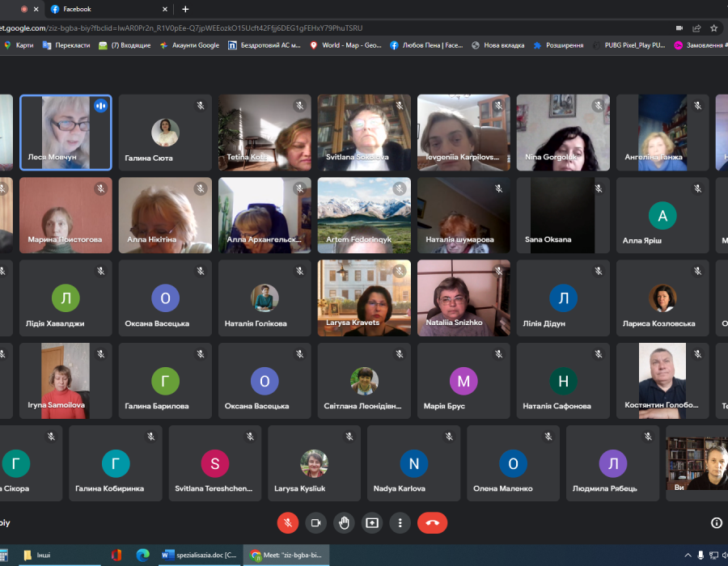Select Леся Мовчун's video tile
Screen dimensions: 728x566
[66, 133]
